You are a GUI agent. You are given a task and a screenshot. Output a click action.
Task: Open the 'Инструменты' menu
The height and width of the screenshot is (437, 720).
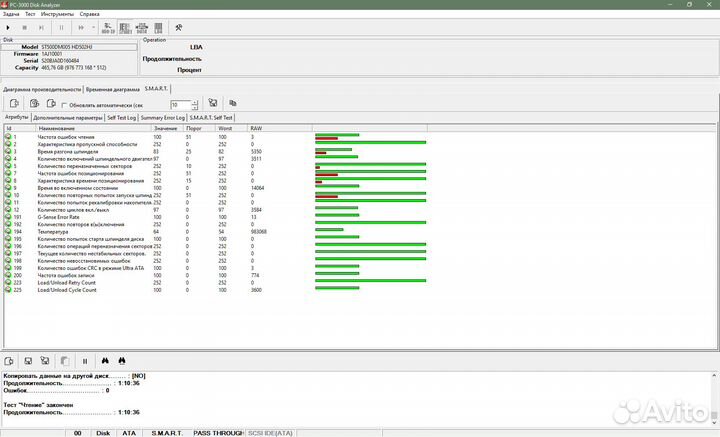pyautogui.click(x=57, y=15)
